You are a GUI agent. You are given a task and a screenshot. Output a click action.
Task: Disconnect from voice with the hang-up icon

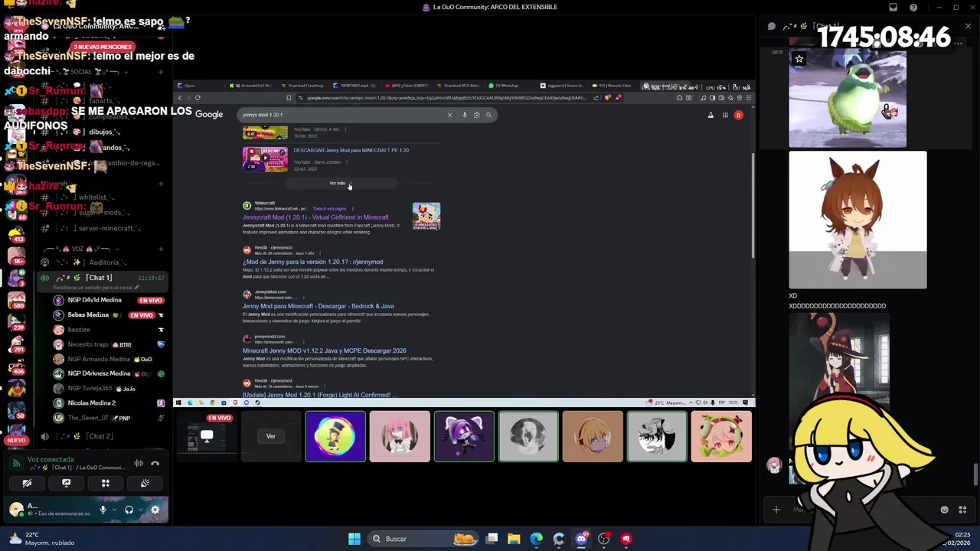[x=155, y=463]
